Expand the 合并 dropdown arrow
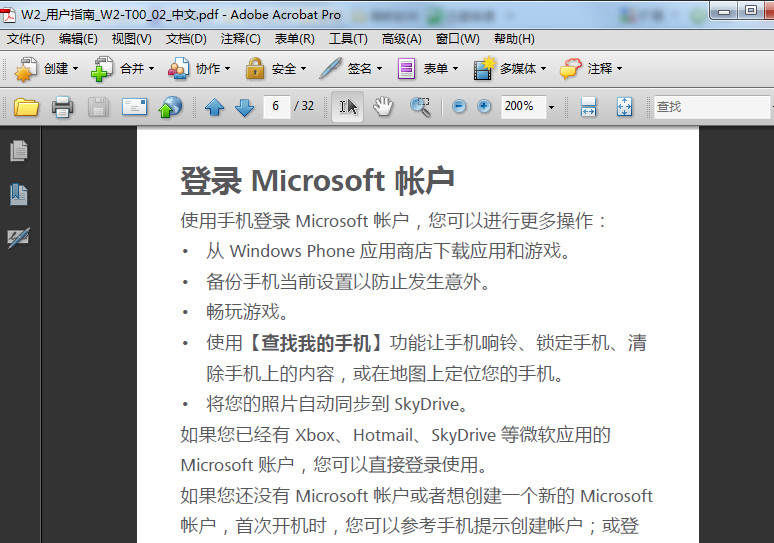 (152, 69)
